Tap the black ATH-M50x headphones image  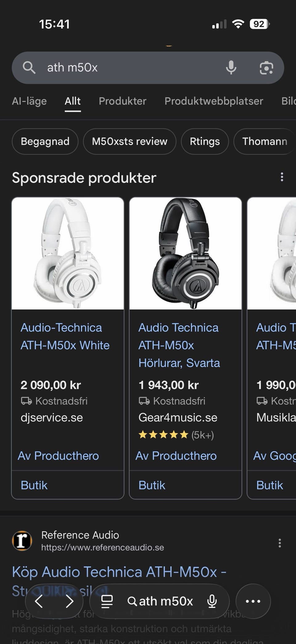pyautogui.click(x=185, y=253)
